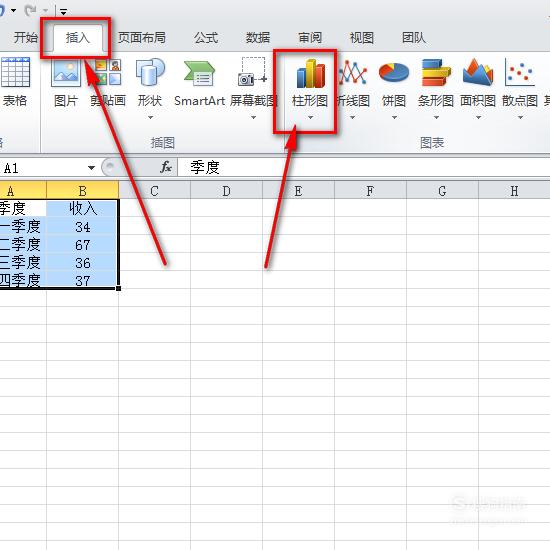Open the Name Box dropdown arrow
Screen dimensions: 550x550
[x=92, y=168]
